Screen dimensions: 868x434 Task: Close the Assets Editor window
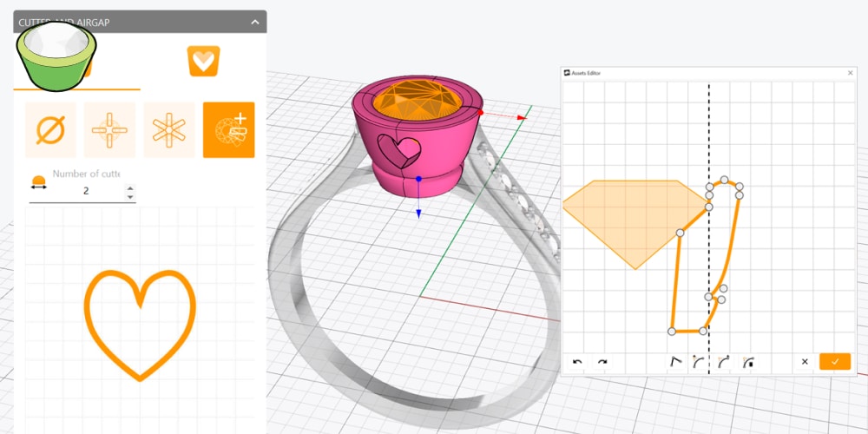[x=850, y=74]
